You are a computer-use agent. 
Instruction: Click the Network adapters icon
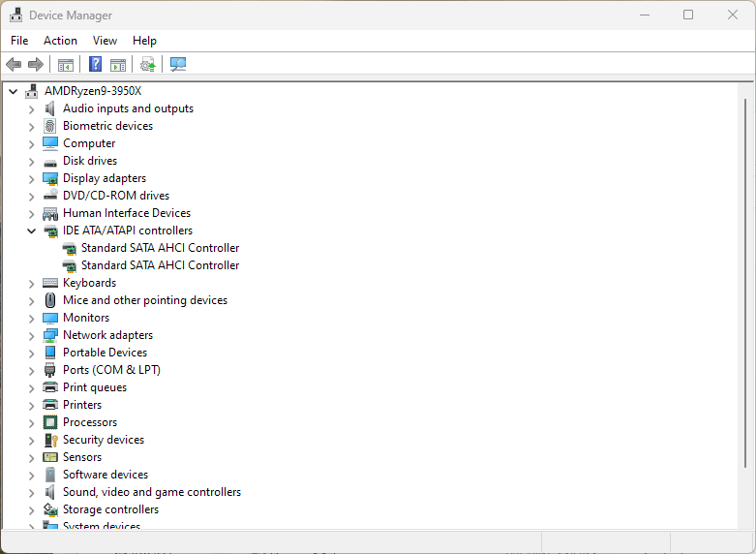click(50, 335)
